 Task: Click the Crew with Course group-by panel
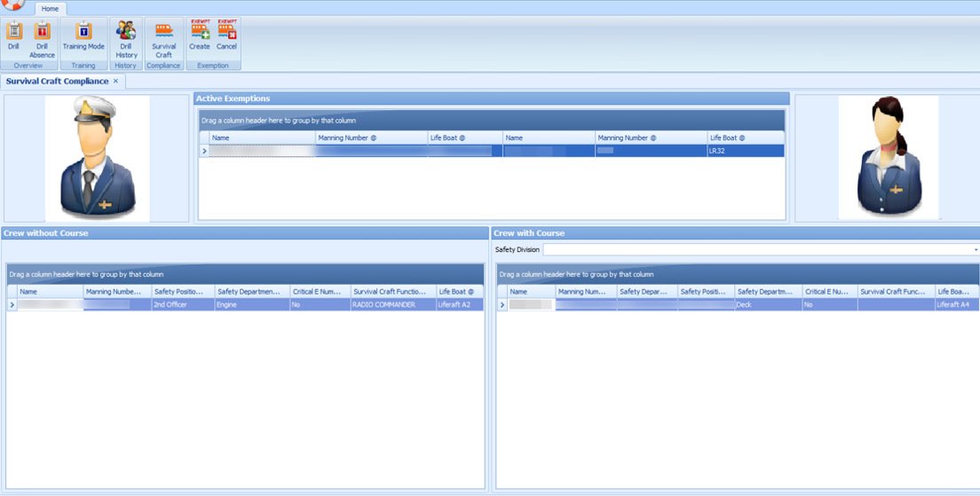click(739, 274)
